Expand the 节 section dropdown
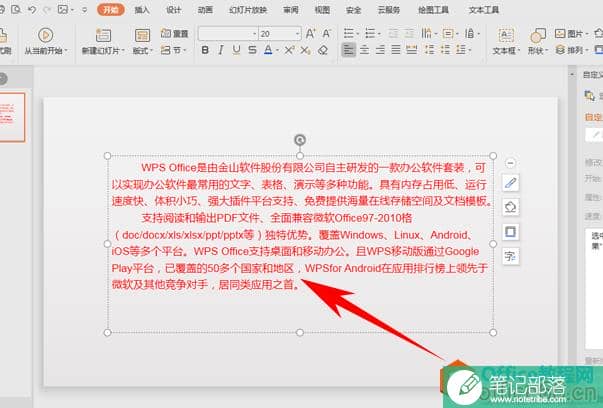The width and height of the screenshot is (603, 408). click(x=185, y=50)
